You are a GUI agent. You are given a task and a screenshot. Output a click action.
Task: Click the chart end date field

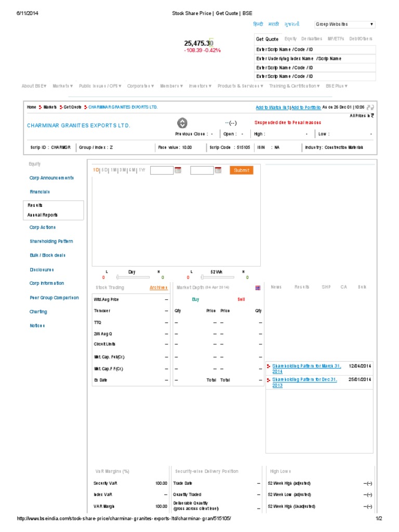pos(202,170)
